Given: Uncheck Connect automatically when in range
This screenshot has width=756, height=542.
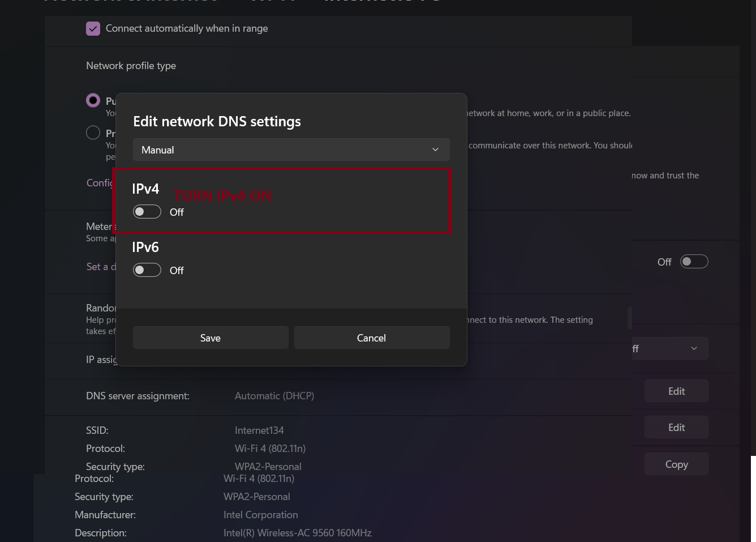Looking at the screenshot, I should click(x=93, y=28).
